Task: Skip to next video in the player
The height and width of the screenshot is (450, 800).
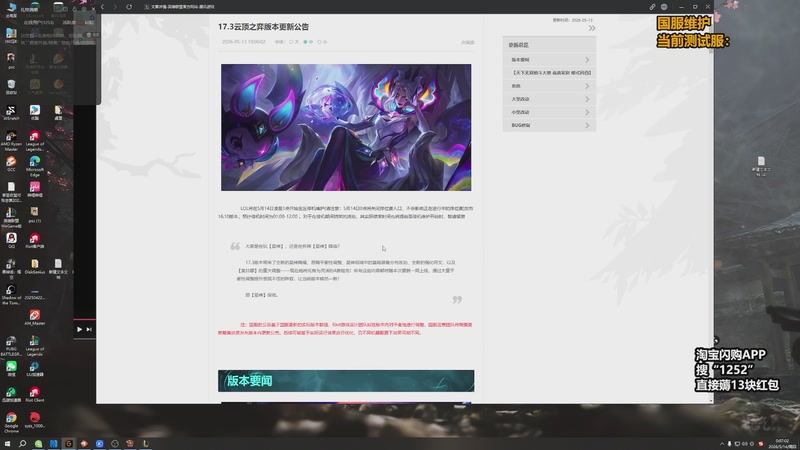Action: 89,330
